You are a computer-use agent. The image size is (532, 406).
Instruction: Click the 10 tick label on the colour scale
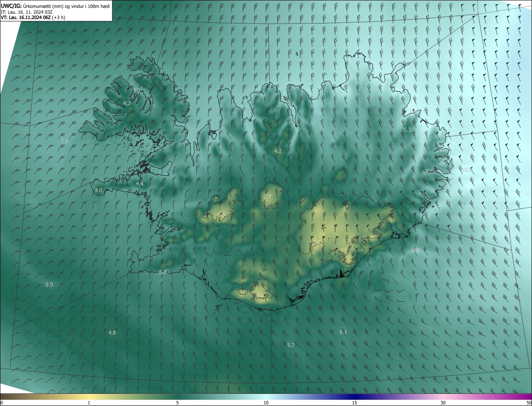click(x=266, y=403)
